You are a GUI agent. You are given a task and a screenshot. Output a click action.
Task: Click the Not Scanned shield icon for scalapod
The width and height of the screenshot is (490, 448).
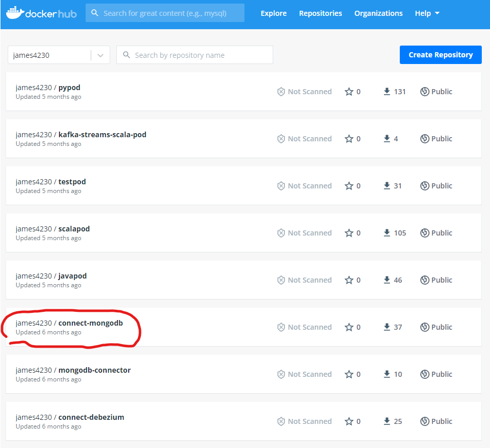pyautogui.click(x=281, y=233)
